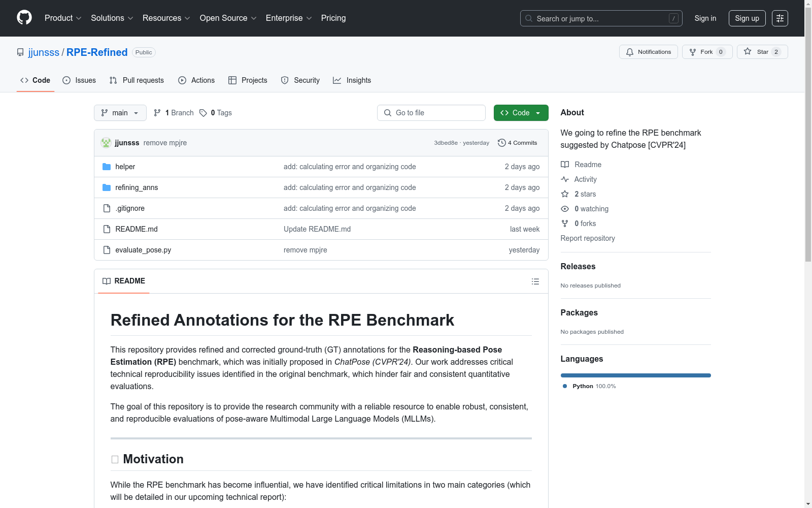Click the Packages heading link

tap(579, 312)
